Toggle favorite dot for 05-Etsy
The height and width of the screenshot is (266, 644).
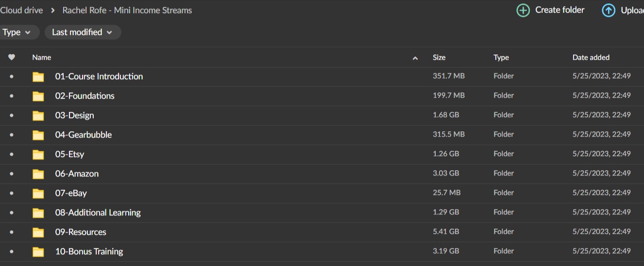[x=12, y=154]
